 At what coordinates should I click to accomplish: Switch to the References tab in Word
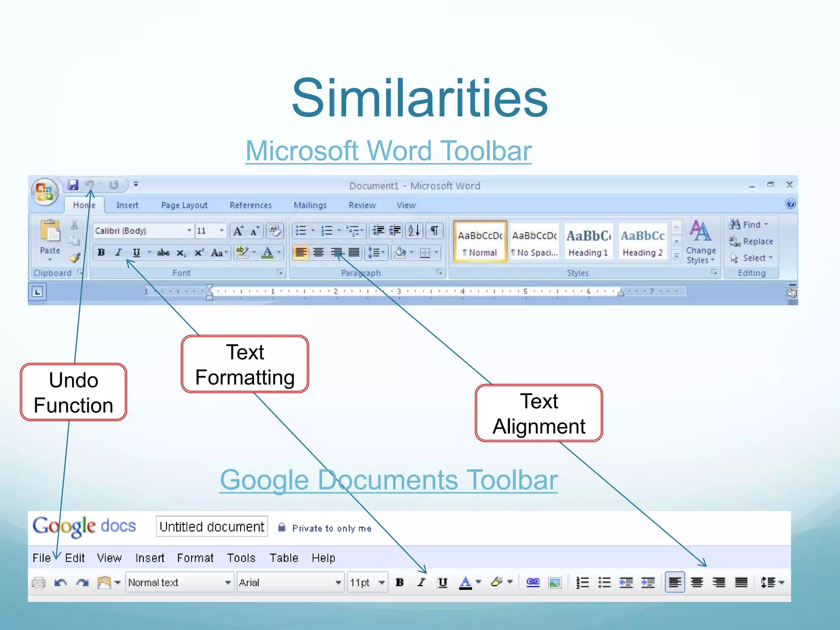[251, 205]
